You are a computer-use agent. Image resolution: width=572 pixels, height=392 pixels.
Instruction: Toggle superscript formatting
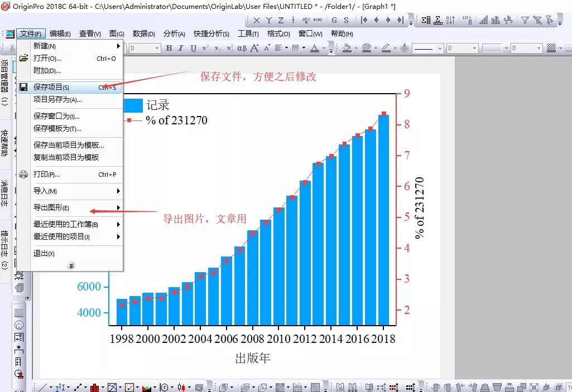tap(206, 48)
